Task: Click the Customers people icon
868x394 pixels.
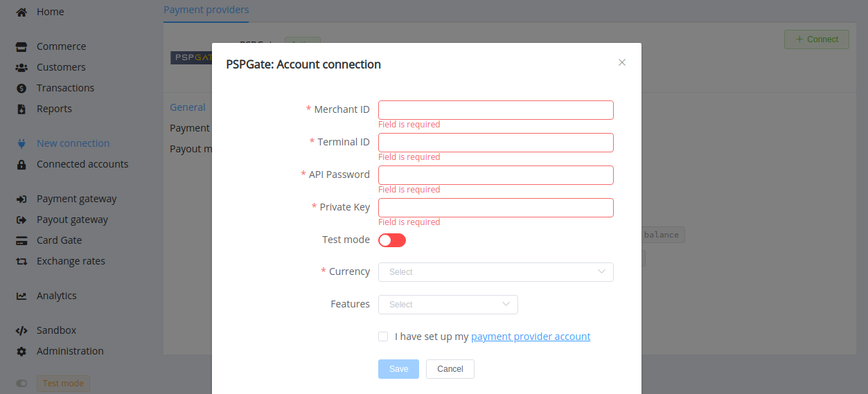Action: coord(21,67)
